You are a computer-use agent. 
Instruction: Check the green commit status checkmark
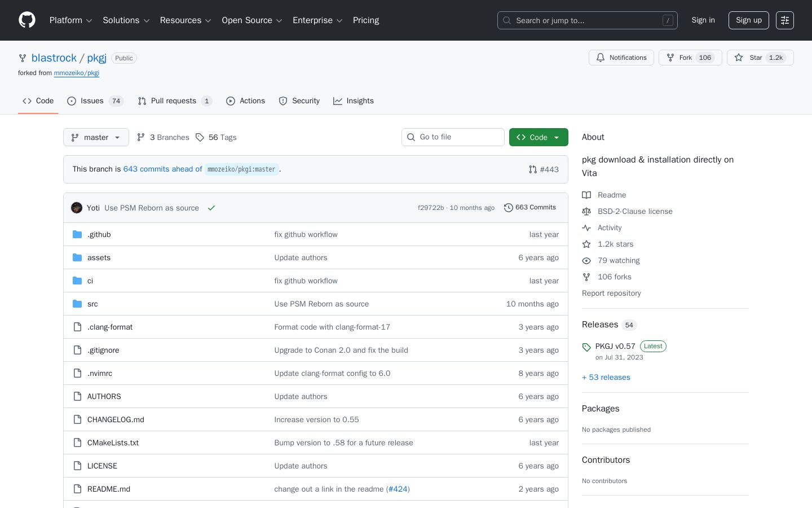tap(211, 208)
